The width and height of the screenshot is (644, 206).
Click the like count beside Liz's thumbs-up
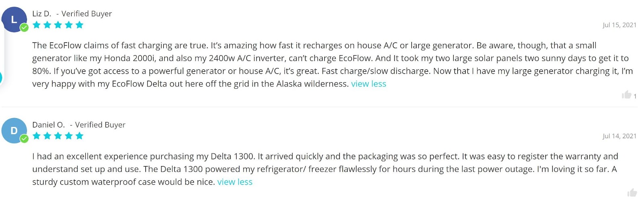[635, 96]
